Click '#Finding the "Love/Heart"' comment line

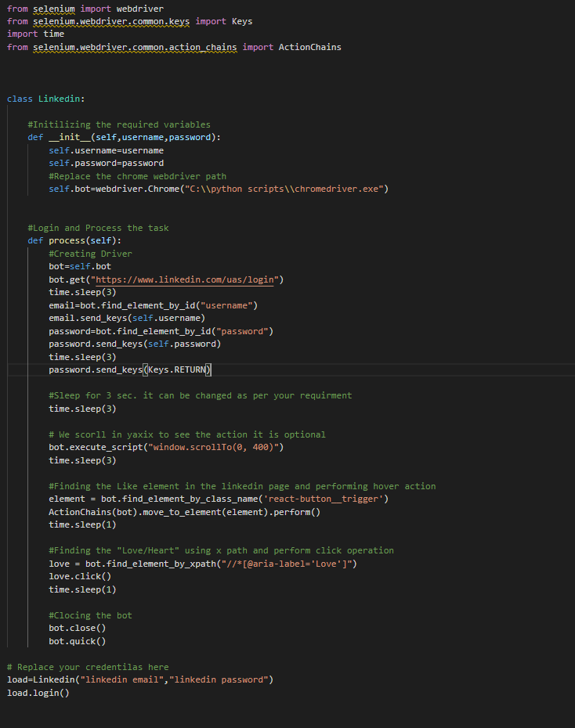[x=221, y=550]
